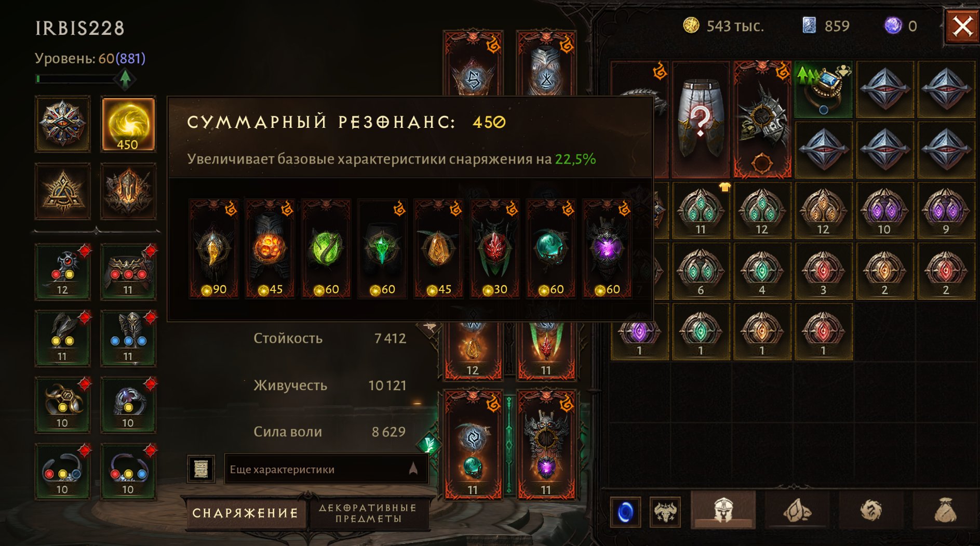Open the demon skull filter icon

click(665, 512)
